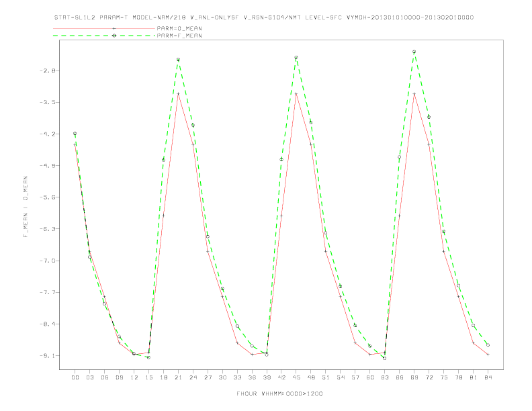
Task: Click x-axis tick label 21
Action: tap(178, 377)
